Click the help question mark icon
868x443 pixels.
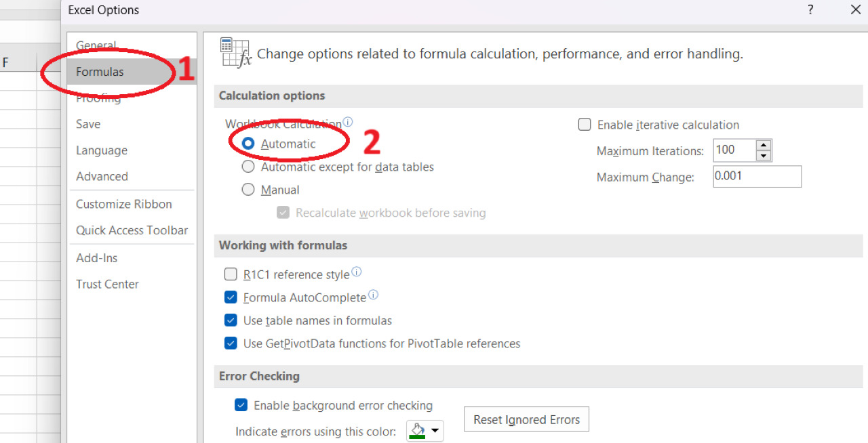coord(810,9)
